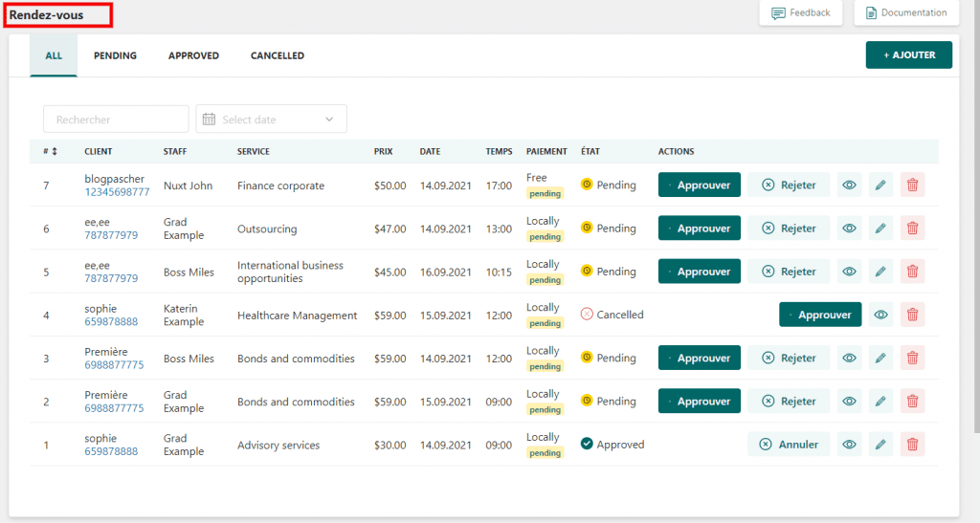Open the Approved tab
The image size is (980, 523).
[x=193, y=55]
